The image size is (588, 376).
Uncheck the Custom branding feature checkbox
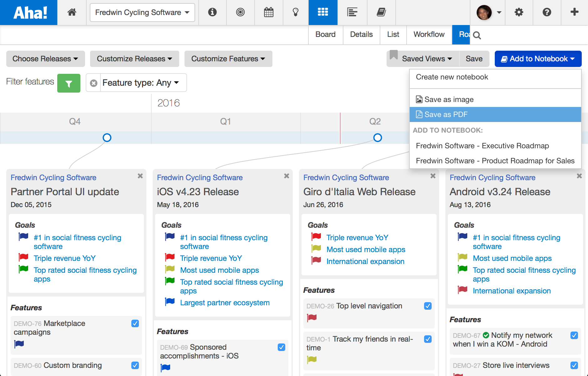135,365
